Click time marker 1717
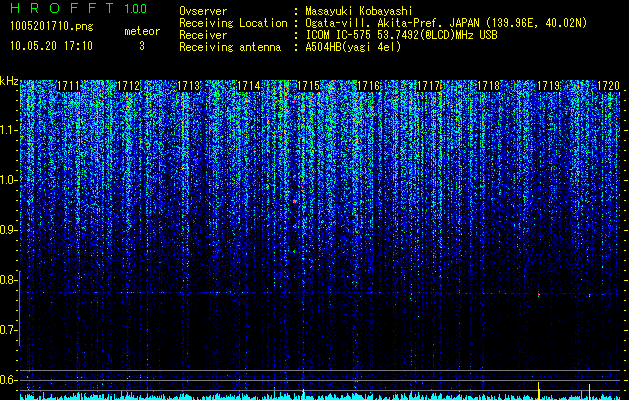 (x=428, y=86)
